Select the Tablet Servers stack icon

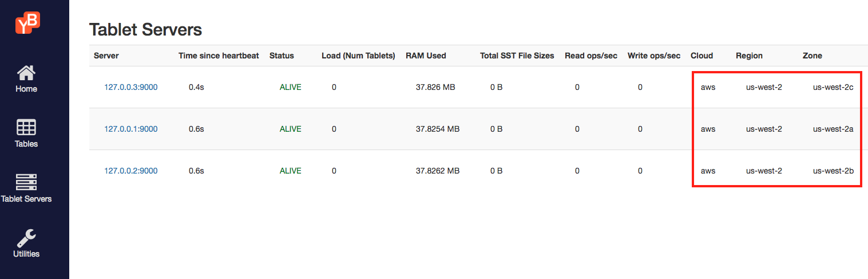coord(26,182)
